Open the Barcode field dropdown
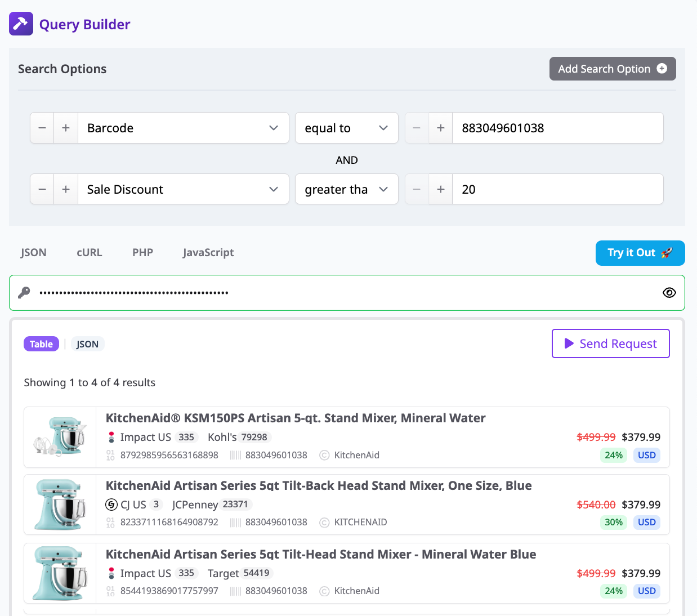 pyautogui.click(x=184, y=128)
